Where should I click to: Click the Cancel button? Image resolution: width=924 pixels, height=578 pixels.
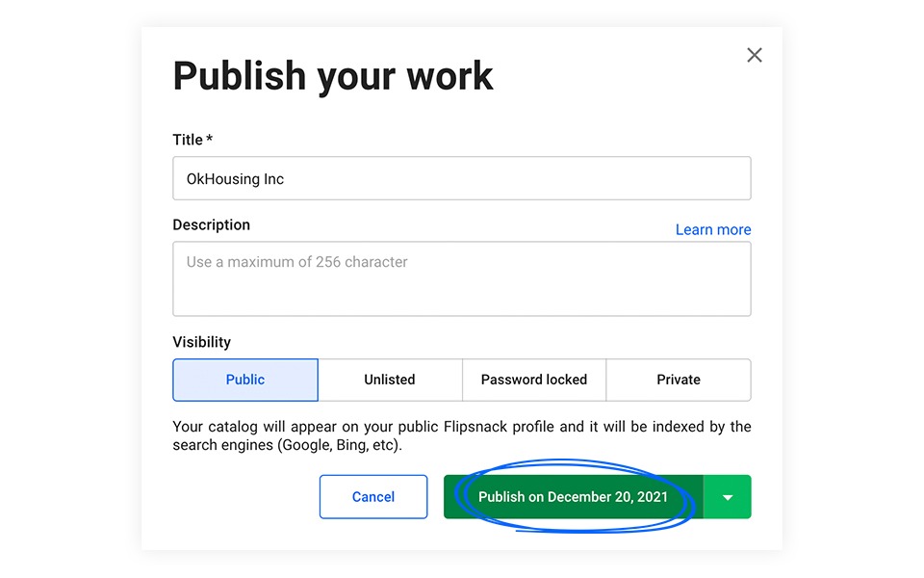tap(373, 497)
